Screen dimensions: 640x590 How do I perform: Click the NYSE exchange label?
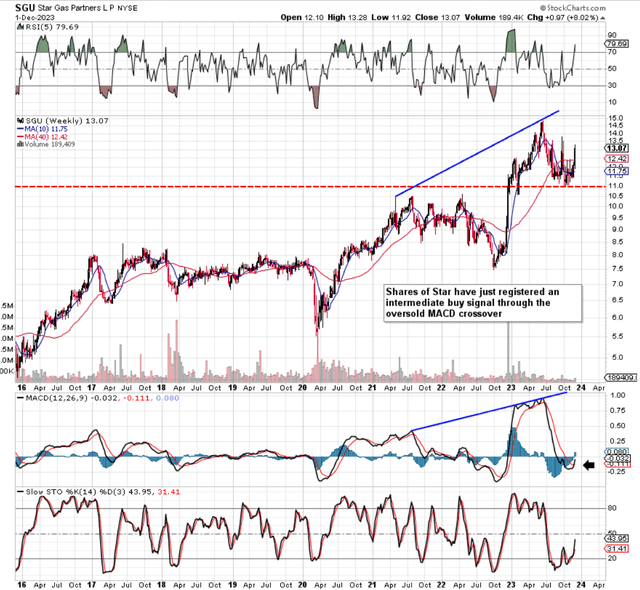pos(127,8)
